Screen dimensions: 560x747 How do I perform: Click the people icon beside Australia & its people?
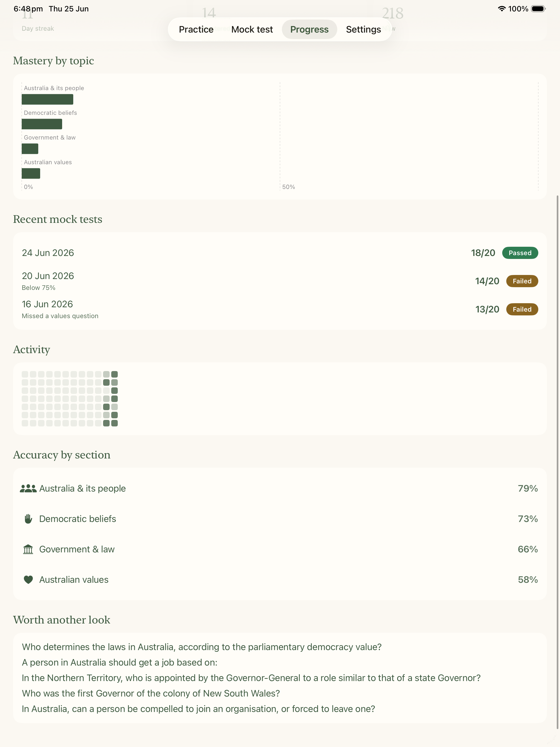pos(28,488)
